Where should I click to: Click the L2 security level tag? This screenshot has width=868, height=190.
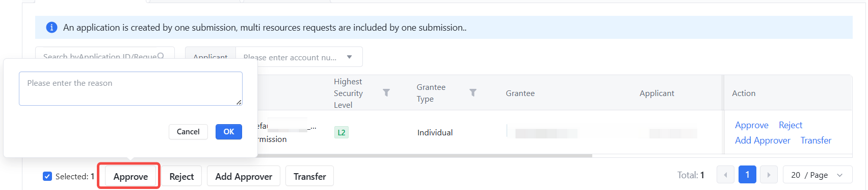point(341,132)
